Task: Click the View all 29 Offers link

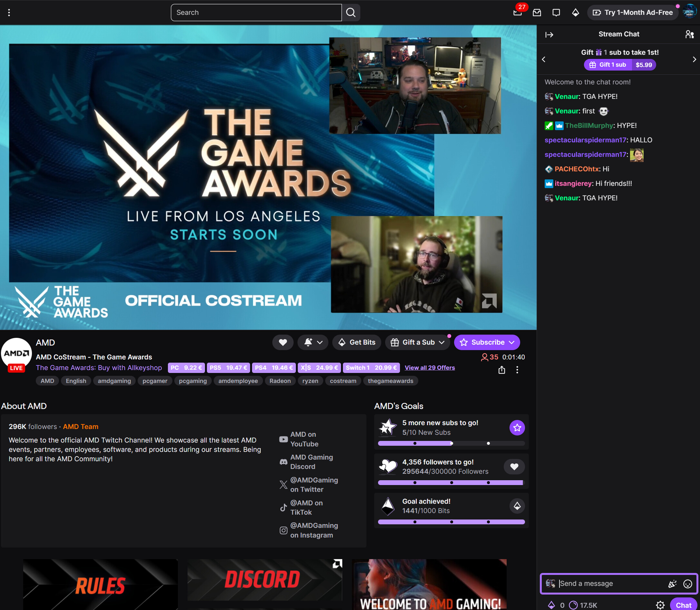Action: point(430,367)
